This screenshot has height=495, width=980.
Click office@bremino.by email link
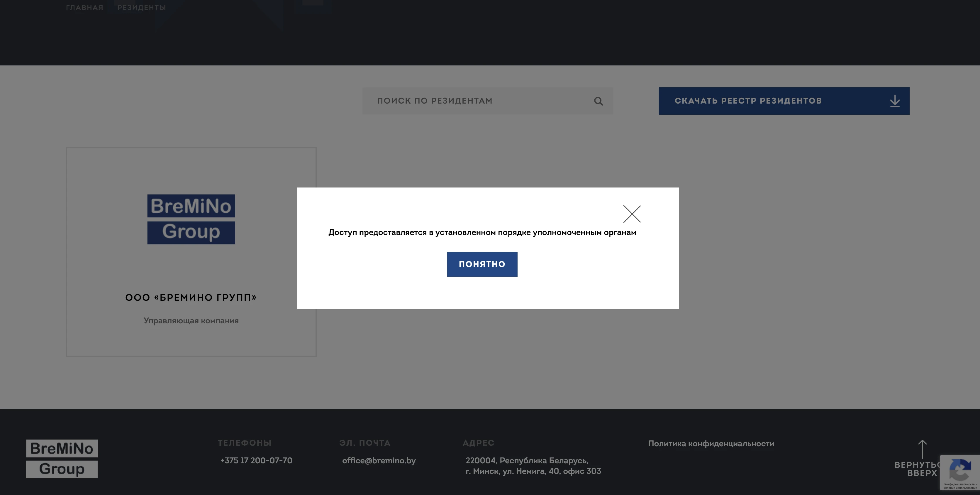pyautogui.click(x=379, y=460)
